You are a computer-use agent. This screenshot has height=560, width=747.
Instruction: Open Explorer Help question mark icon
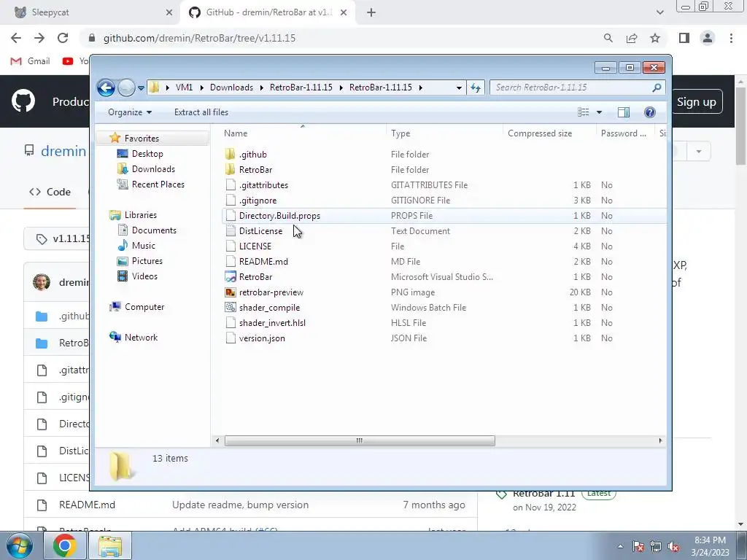tap(650, 112)
